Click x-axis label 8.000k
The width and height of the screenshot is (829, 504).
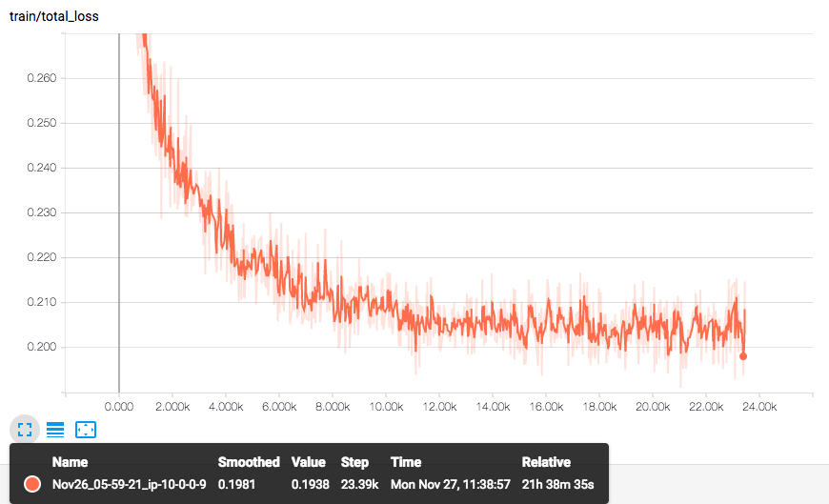click(333, 407)
